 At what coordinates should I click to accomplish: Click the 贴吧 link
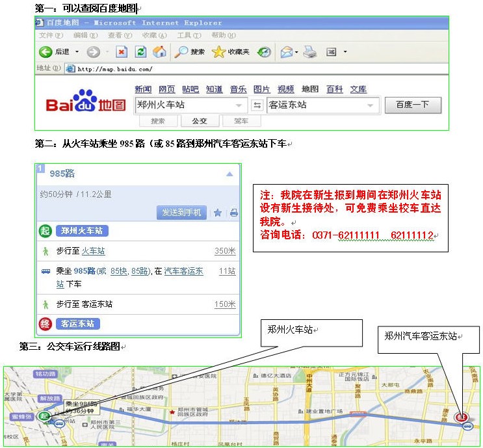pyautogui.click(x=190, y=89)
